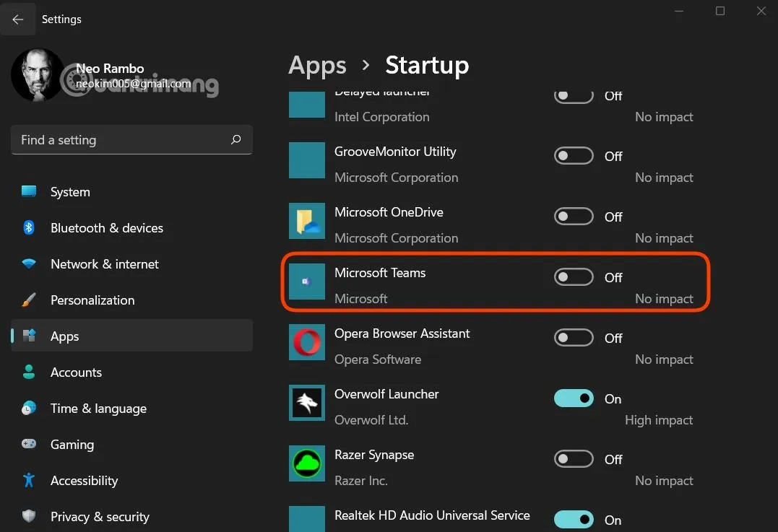Click the Time & language globe icon

coord(29,408)
